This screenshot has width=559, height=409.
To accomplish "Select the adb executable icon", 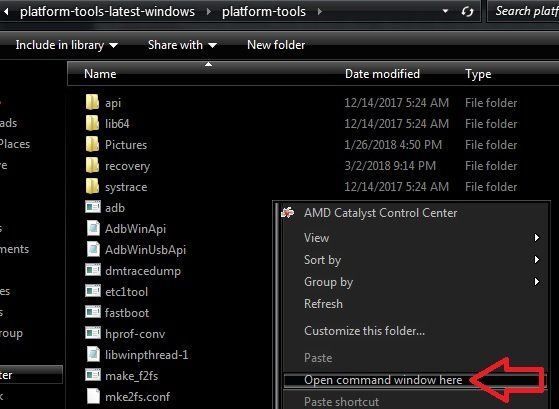I will tap(93, 207).
